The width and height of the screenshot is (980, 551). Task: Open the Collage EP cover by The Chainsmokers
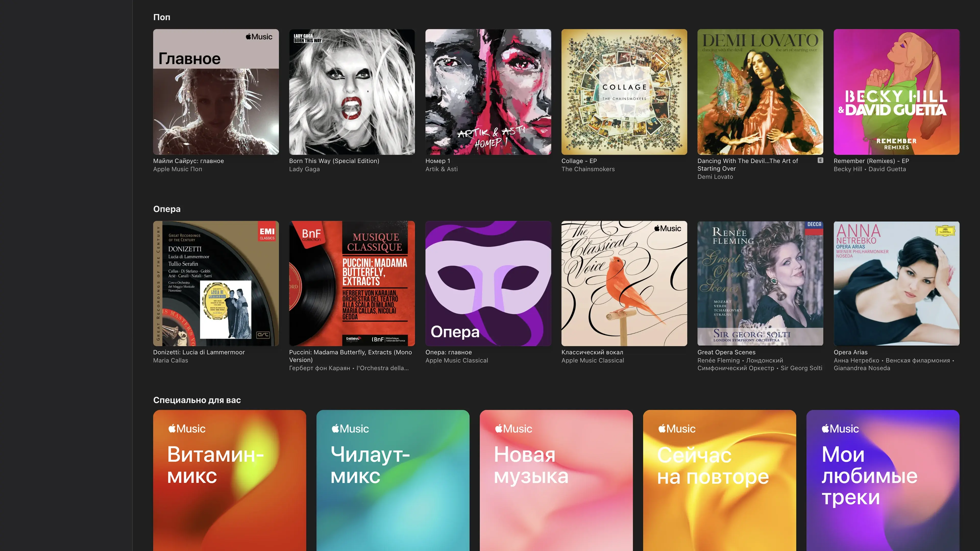pyautogui.click(x=624, y=92)
